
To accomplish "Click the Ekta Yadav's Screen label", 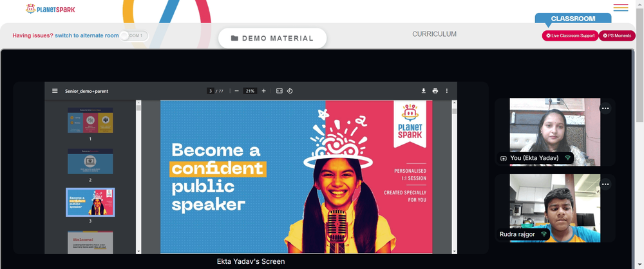I will point(251,262).
